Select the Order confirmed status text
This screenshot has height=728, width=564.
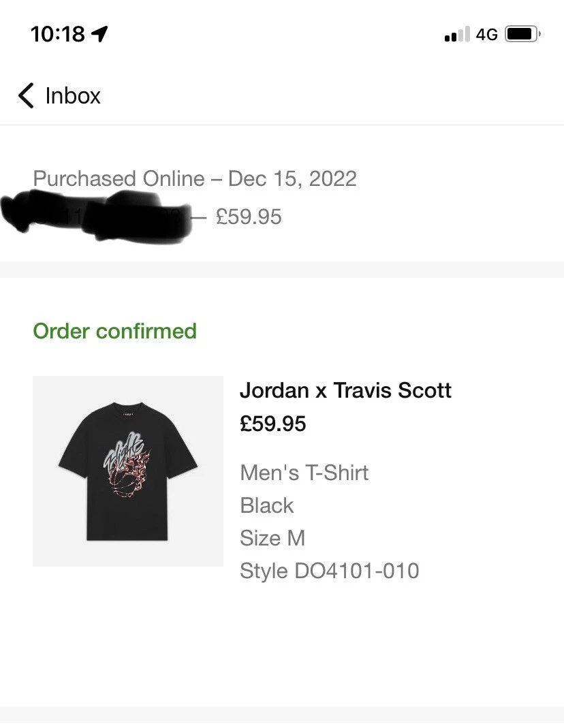114,331
